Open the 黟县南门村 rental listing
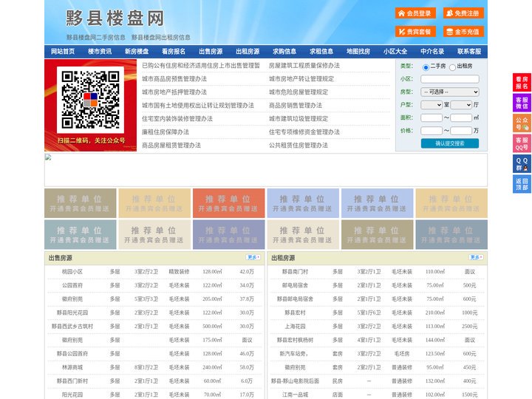 point(295,272)
